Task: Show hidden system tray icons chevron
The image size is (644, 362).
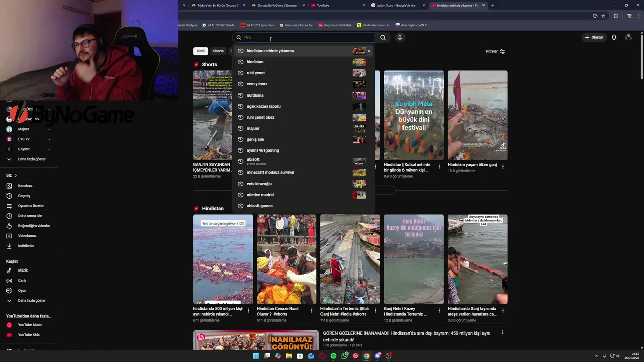Action: 597,356
